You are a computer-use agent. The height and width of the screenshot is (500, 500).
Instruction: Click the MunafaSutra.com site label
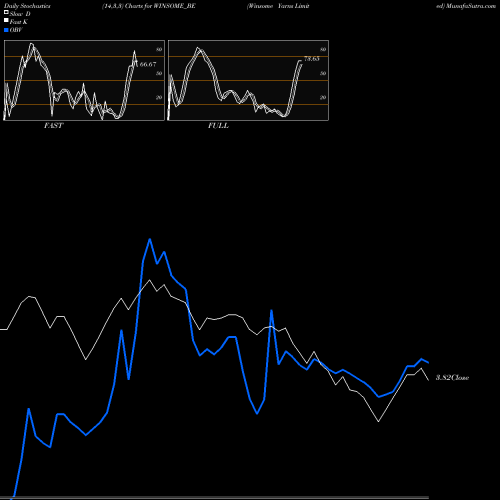[471, 6]
